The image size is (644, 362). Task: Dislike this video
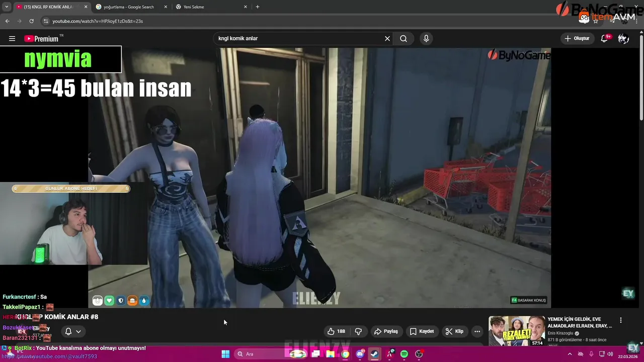click(359, 331)
